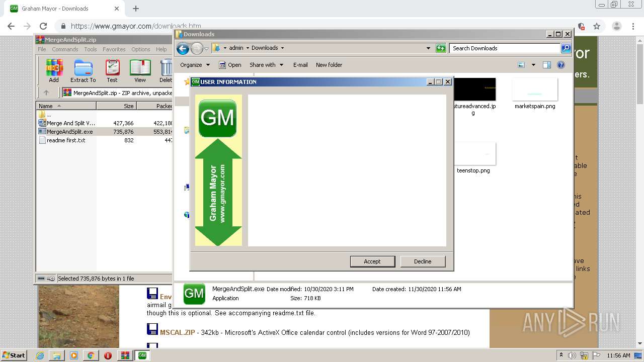
Task: Click E-mail in the Explorer toolbar
Action: [300, 65]
